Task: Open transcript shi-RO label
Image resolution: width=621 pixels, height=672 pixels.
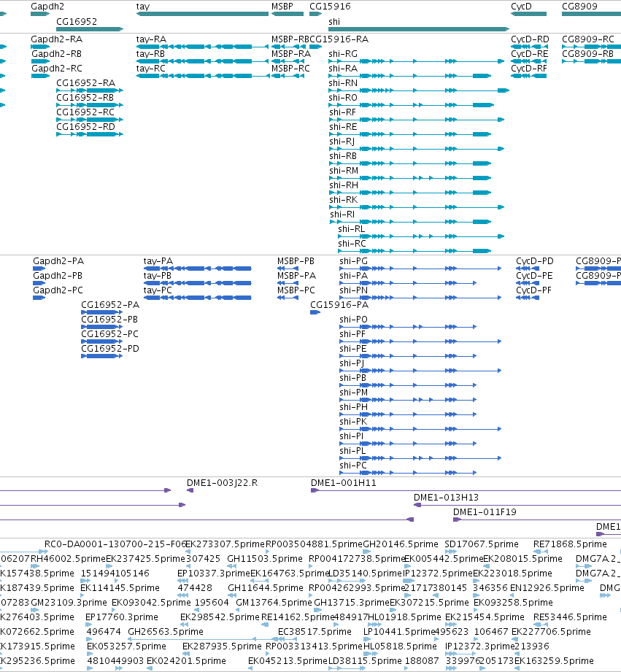Action: tap(343, 97)
